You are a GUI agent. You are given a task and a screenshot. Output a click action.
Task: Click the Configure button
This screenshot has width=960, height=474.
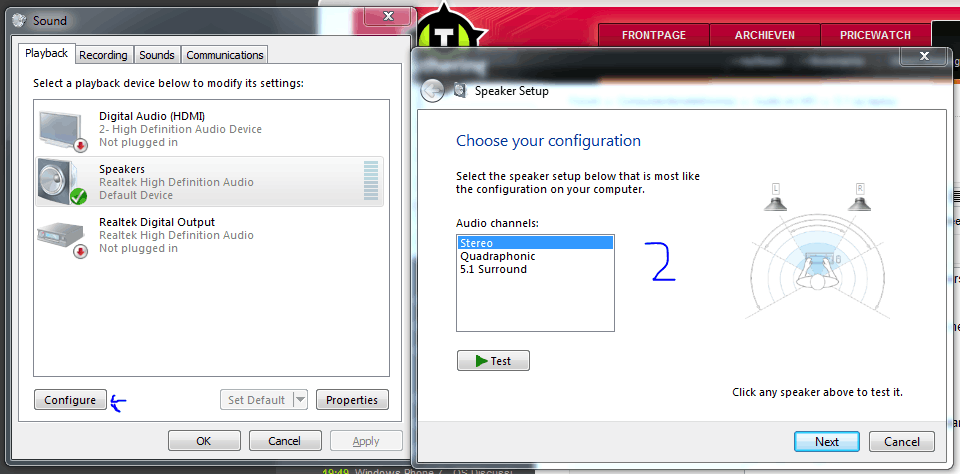pos(70,400)
